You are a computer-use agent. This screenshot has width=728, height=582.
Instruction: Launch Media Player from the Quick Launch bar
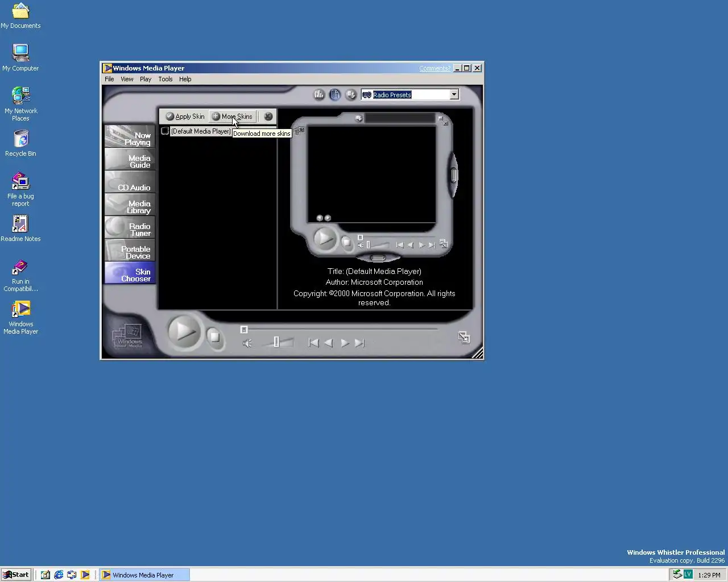(85, 575)
